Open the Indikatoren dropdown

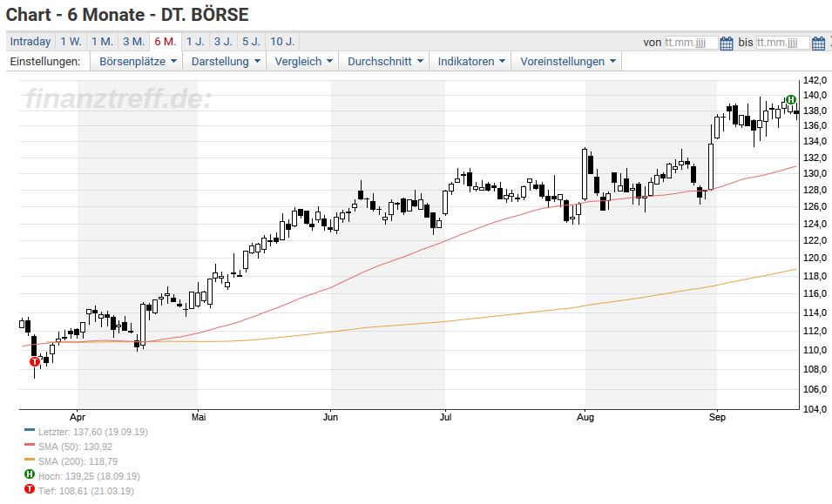pyautogui.click(x=471, y=62)
